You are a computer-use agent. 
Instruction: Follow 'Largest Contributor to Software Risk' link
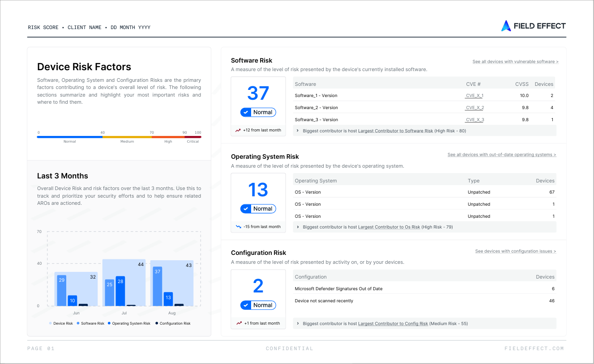pyautogui.click(x=396, y=131)
